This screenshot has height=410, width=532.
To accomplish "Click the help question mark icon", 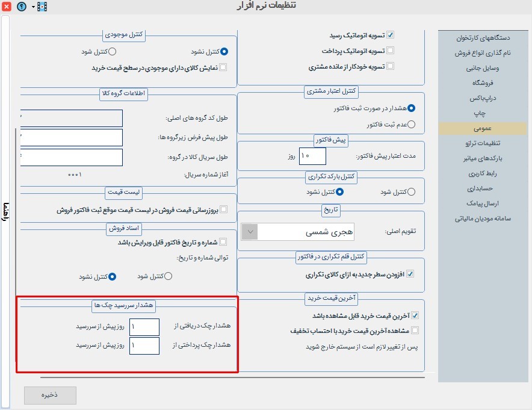I will [x=22, y=7].
